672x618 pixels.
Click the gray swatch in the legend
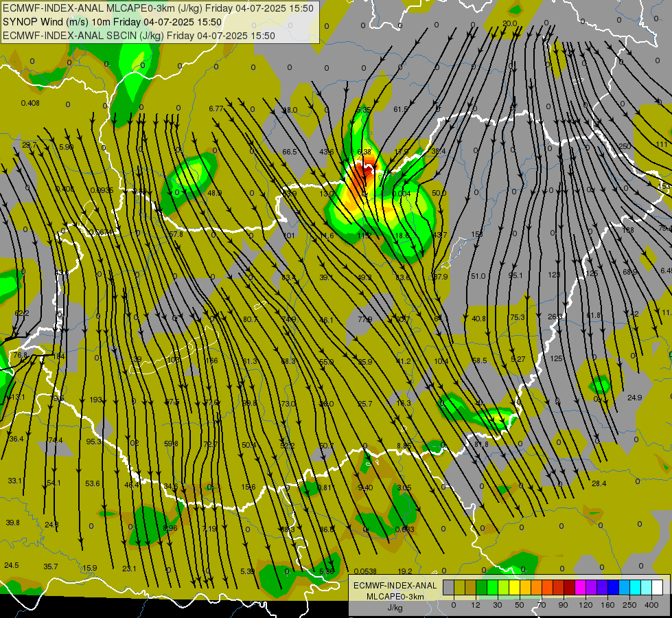[x=448, y=587]
